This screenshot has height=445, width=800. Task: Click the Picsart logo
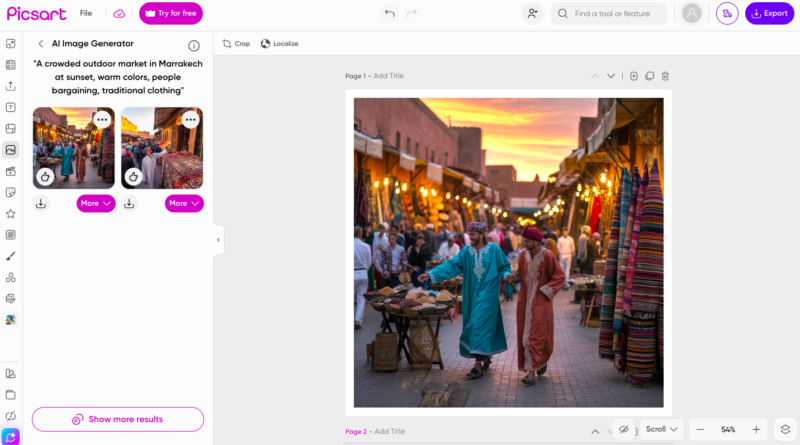tap(36, 14)
